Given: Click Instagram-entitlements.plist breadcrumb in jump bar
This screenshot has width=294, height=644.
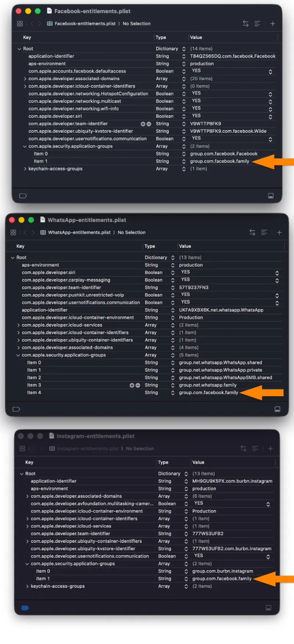Looking at the screenshot, I should [x=84, y=448].
